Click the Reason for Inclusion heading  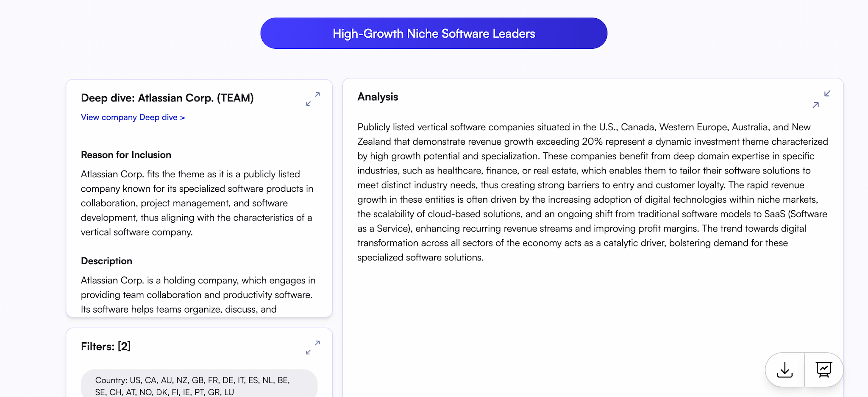126,155
